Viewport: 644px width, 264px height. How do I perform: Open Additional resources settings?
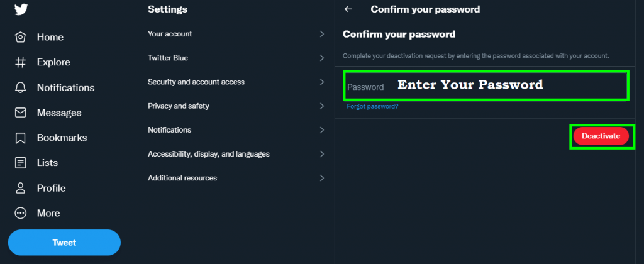coord(182,178)
